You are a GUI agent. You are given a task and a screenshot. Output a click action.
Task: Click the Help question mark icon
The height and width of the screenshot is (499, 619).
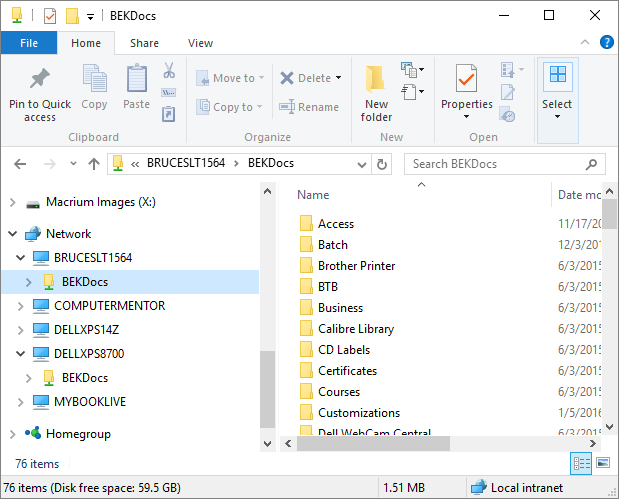click(x=606, y=42)
